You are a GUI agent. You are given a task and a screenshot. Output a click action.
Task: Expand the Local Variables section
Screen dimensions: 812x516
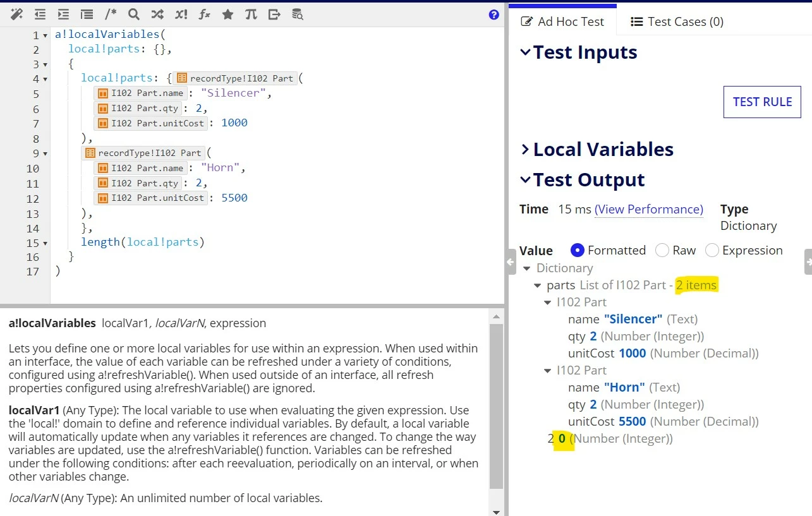pos(525,150)
